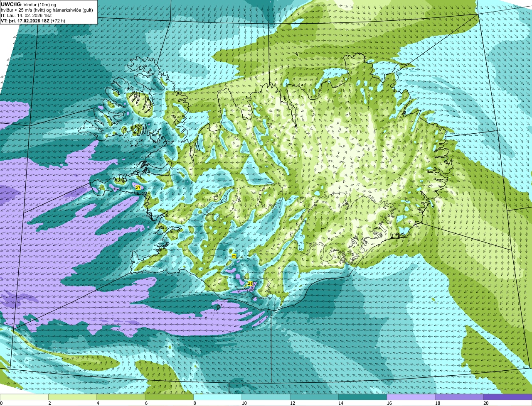Click legend scale value 10
The image size is (532, 406).
(244, 403)
